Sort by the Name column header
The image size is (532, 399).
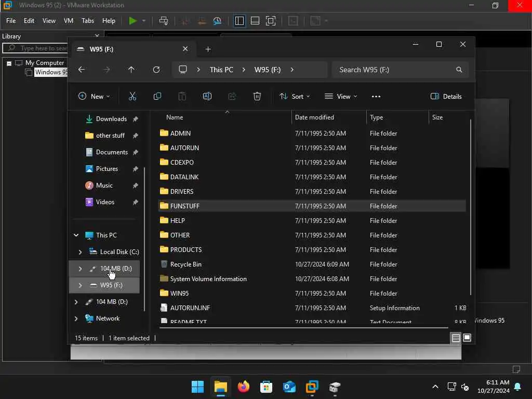(x=175, y=117)
